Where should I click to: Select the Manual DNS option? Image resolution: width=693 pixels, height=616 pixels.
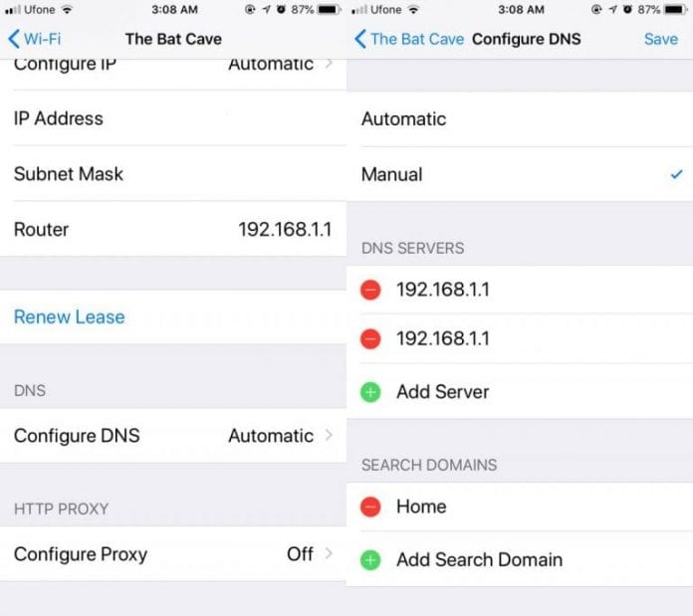(x=520, y=174)
